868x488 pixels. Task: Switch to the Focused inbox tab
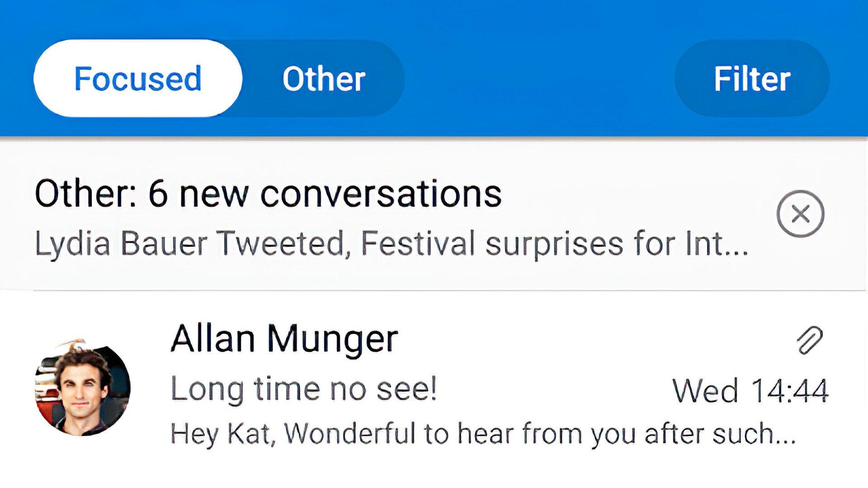138,78
